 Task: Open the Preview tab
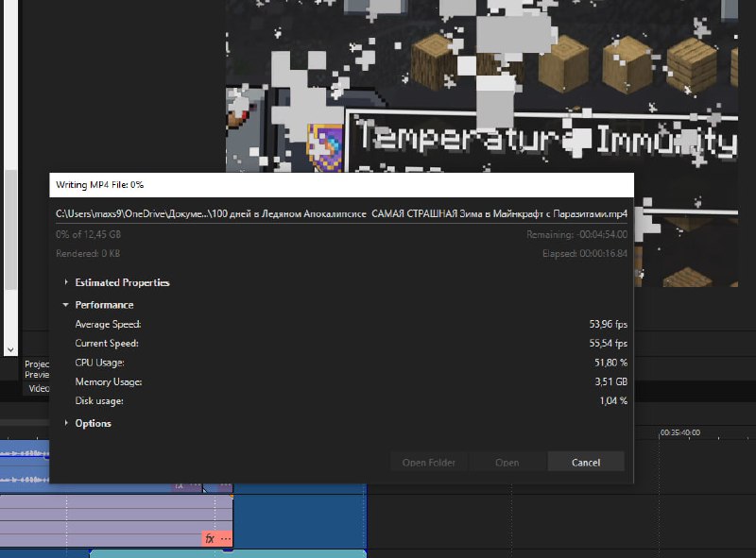[36, 375]
